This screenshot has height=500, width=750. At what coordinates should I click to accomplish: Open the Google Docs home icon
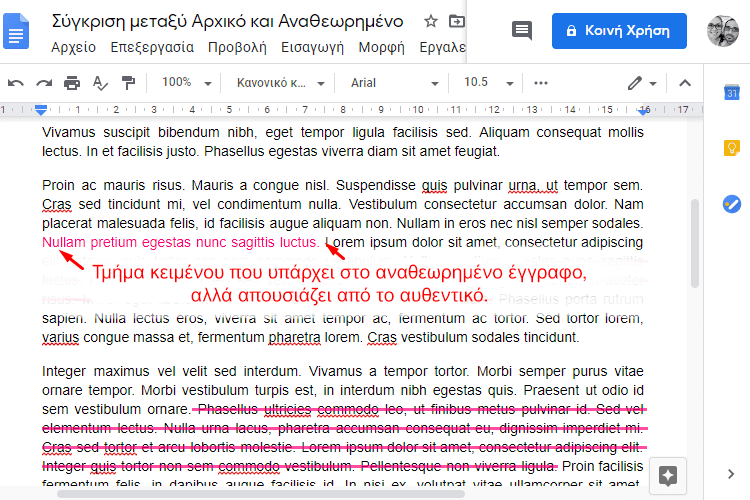16,32
